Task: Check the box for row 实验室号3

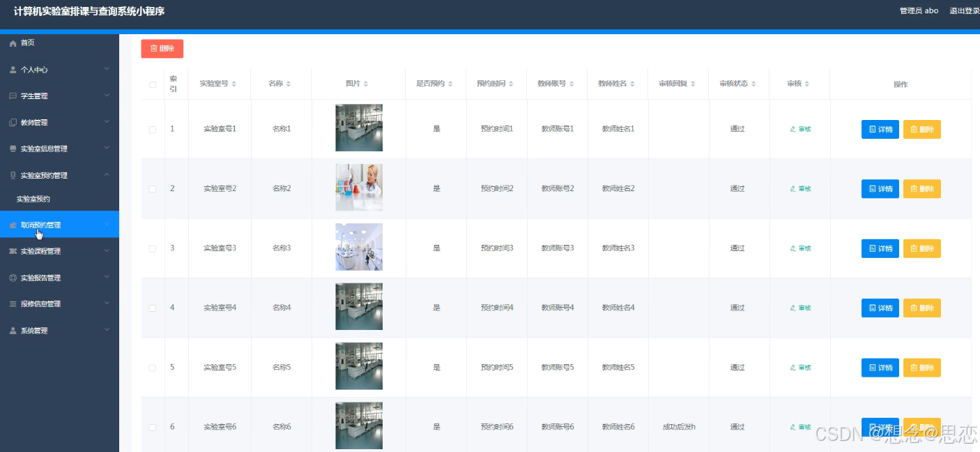Action: 153,248
